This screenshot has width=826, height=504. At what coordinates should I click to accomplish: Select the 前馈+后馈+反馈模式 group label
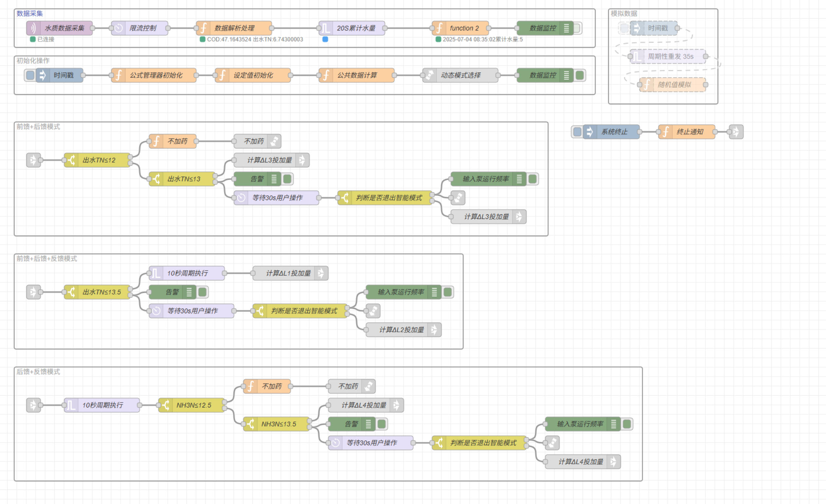click(47, 259)
